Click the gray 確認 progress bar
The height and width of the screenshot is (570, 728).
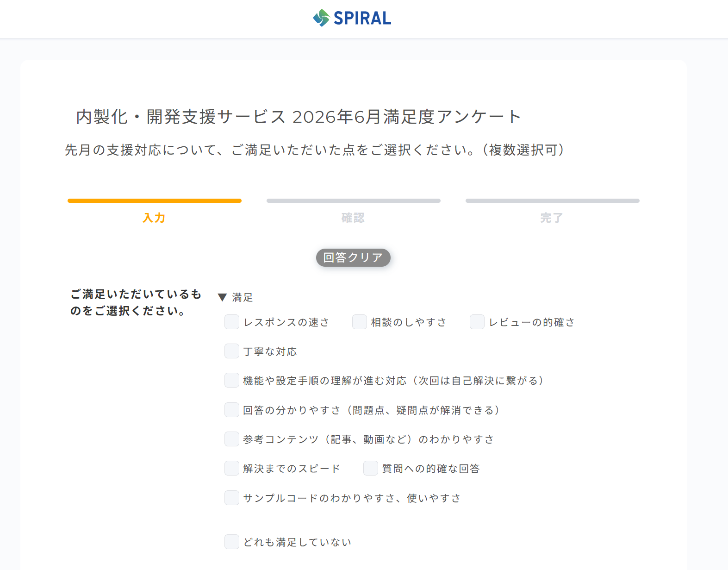(354, 200)
